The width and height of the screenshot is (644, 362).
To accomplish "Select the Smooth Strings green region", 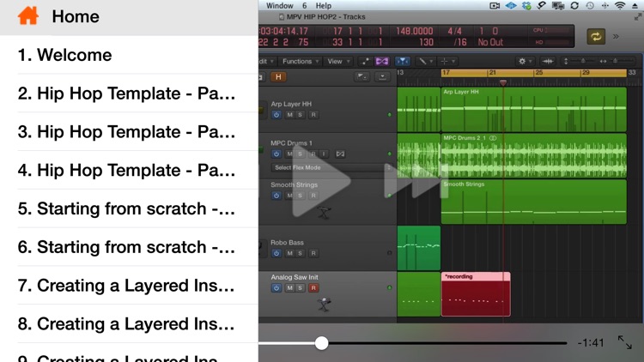I will pos(534,202).
